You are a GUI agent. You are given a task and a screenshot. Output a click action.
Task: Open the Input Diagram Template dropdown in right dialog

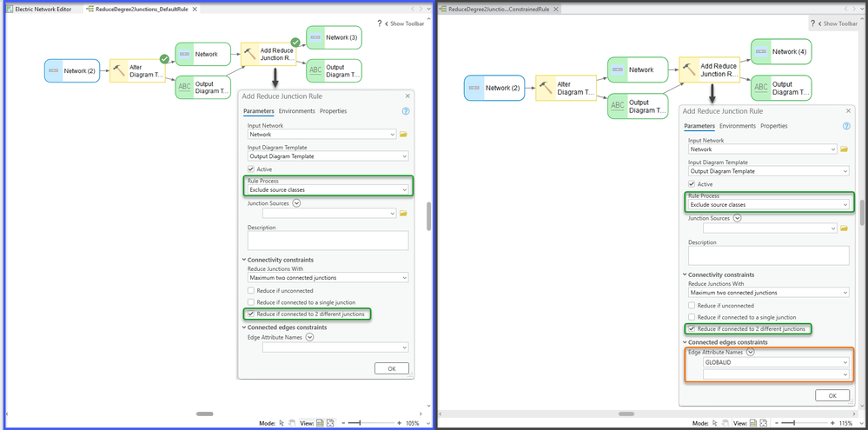[768, 171]
